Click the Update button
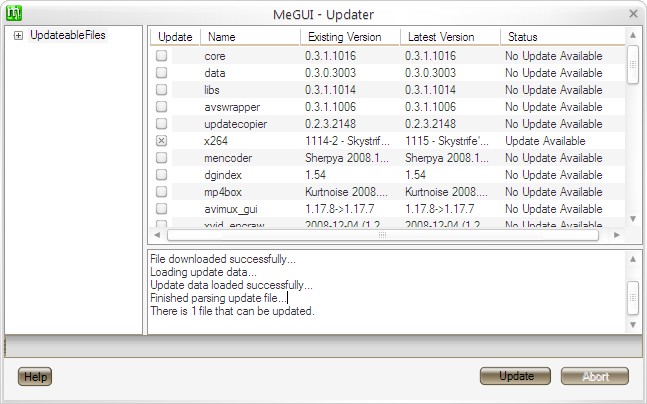 pos(515,376)
